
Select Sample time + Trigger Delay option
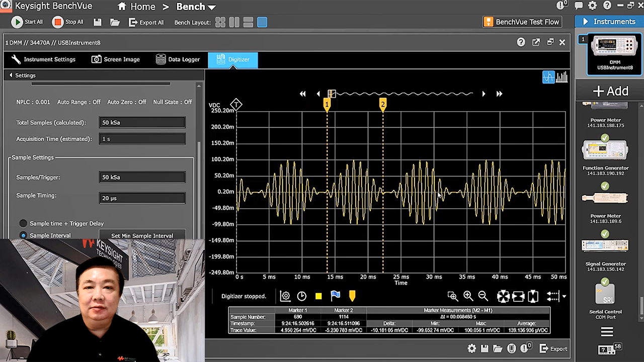click(x=23, y=223)
